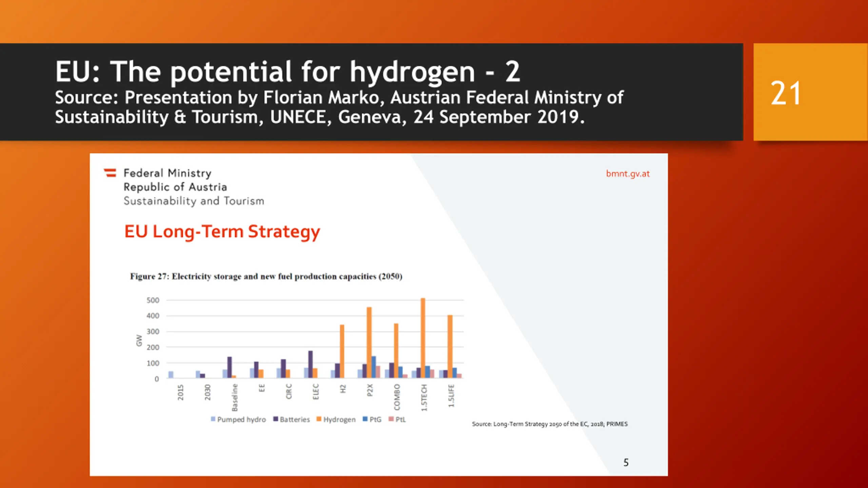Click the 'Figure 27' chart caption
The width and height of the screenshot is (868, 488).
click(266, 277)
